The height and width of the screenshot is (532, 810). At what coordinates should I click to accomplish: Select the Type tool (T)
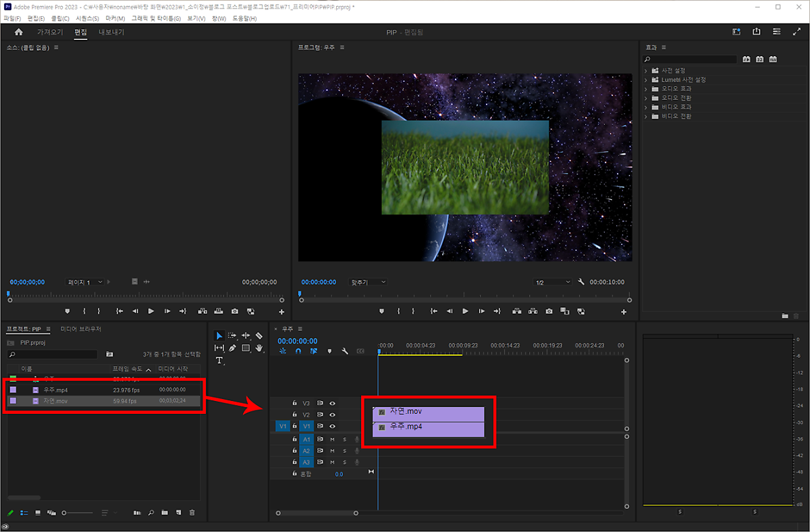pyautogui.click(x=219, y=361)
